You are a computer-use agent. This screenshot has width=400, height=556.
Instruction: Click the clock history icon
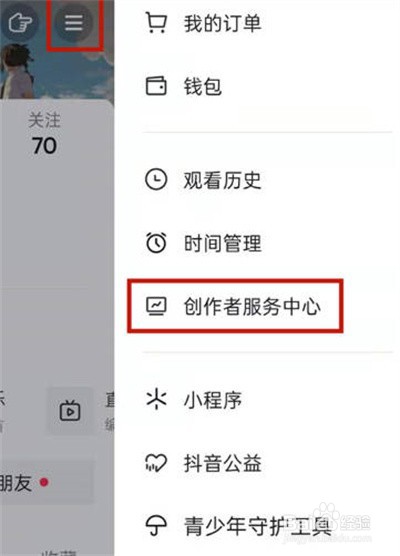pyautogui.click(x=156, y=180)
